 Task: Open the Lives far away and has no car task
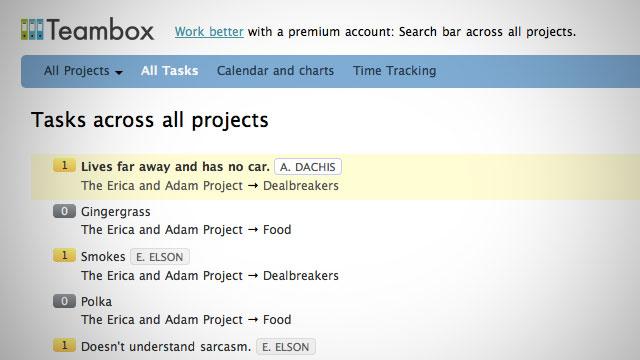tap(175, 167)
